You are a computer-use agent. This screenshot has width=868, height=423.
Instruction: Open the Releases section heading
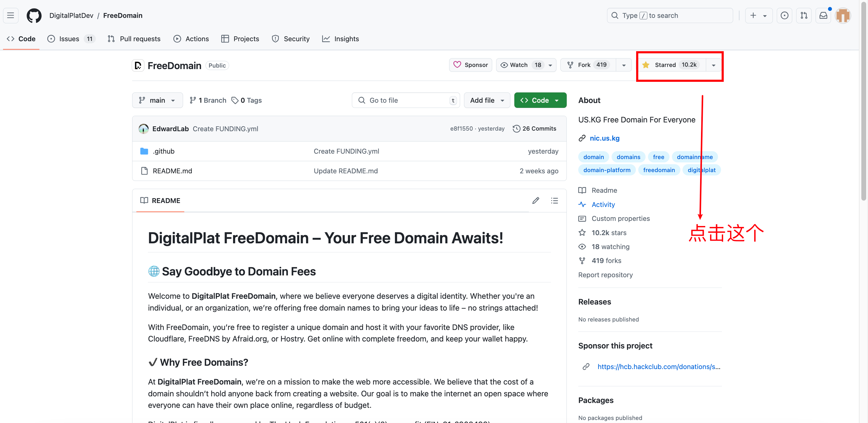click(594, 302)
